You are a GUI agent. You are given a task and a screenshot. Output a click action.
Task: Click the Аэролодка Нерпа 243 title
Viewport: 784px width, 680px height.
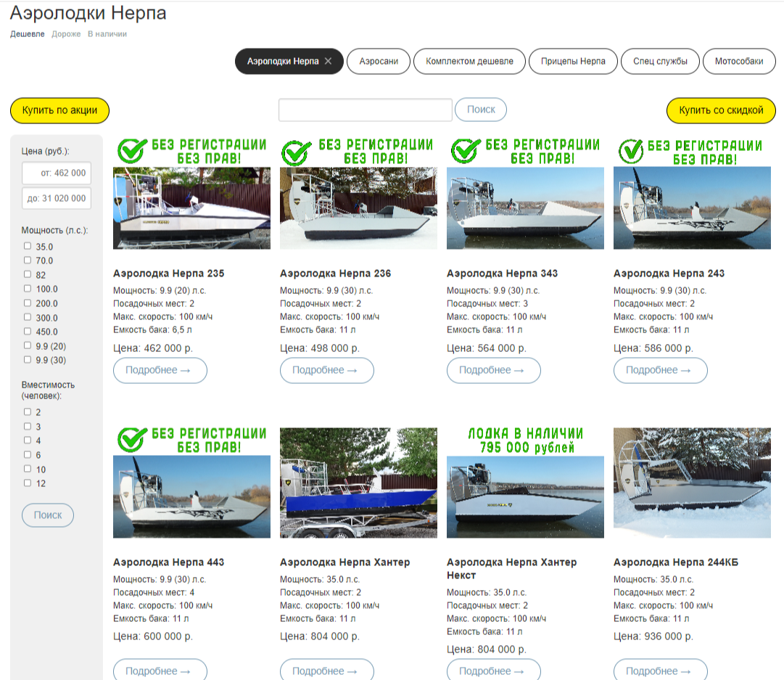click(669, 273)
